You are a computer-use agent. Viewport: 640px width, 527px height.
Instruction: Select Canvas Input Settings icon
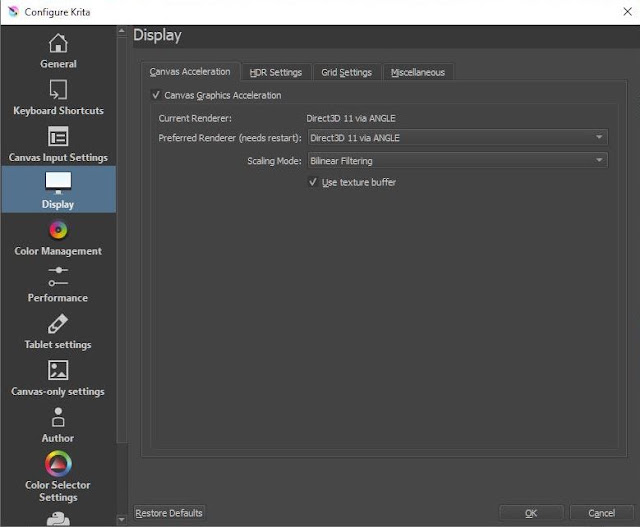click(x=58, y=136)
